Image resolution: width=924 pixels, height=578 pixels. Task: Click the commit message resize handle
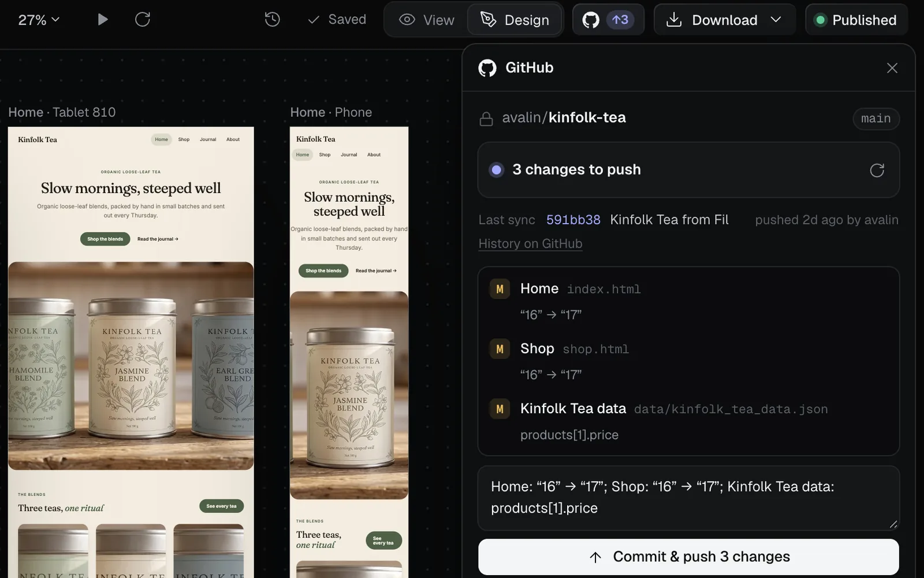click(893, 524)
